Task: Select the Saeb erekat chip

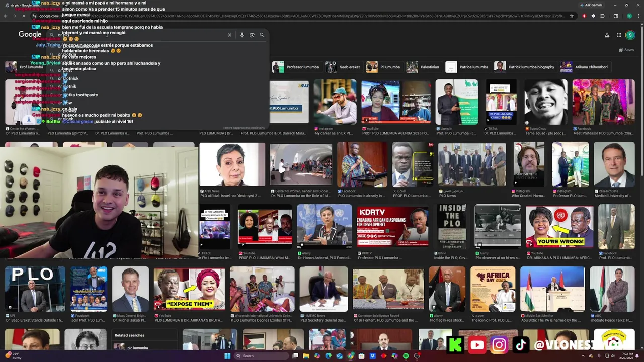Action: click(x=343, y=67)
